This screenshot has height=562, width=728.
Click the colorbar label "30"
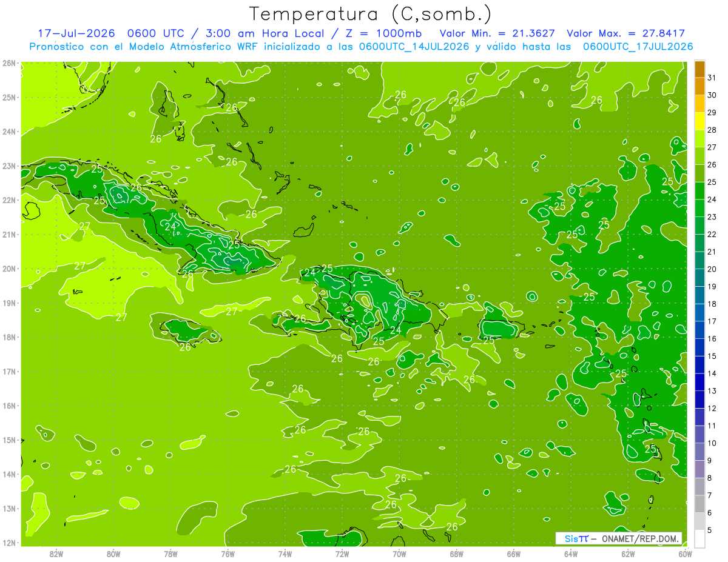click(x=712, y=95)
